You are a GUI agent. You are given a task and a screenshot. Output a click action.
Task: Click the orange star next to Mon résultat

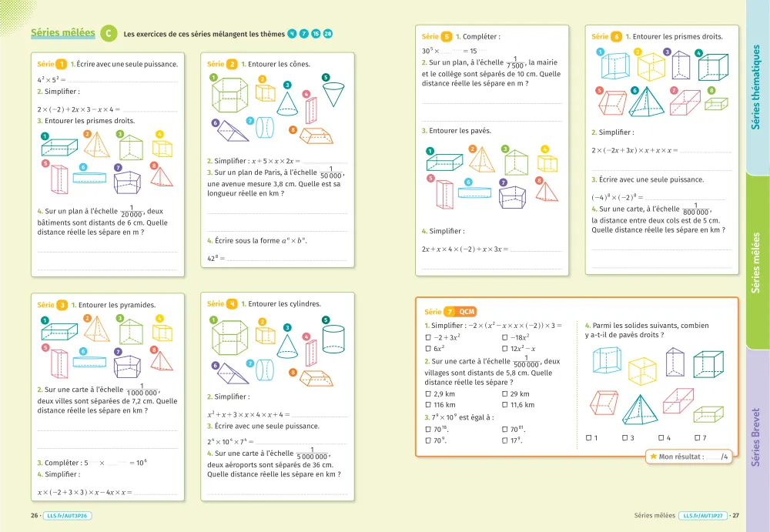tap(653, 457)
